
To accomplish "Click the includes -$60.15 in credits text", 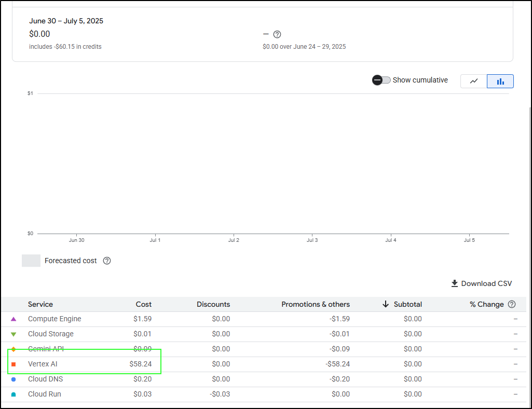I will tap(65, 47).
